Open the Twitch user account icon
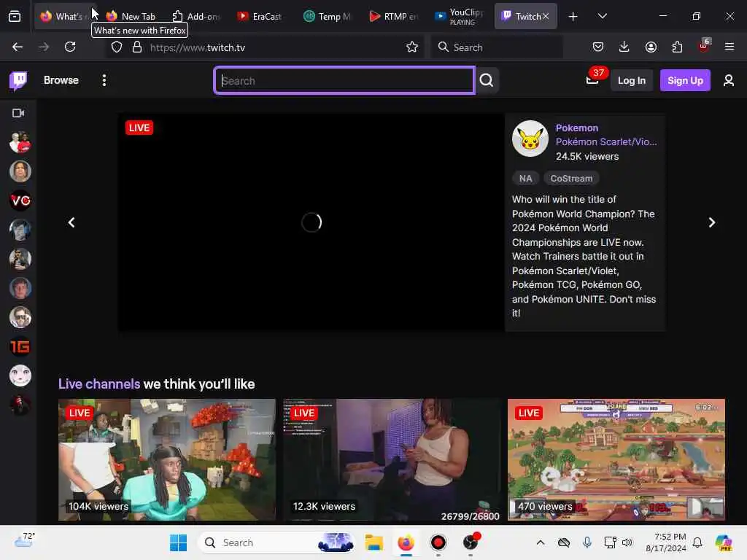 point(729,80)
